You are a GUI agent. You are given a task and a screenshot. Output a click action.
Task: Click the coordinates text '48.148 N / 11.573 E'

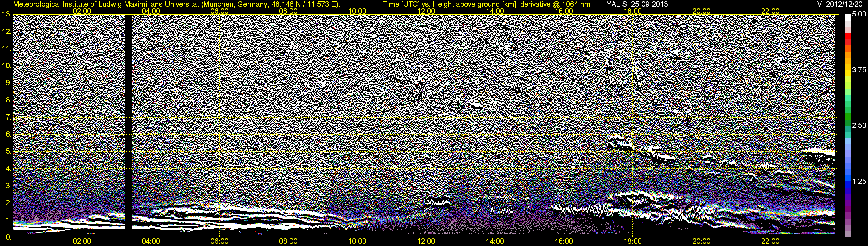pyautogui.click(x=303, y=4)
